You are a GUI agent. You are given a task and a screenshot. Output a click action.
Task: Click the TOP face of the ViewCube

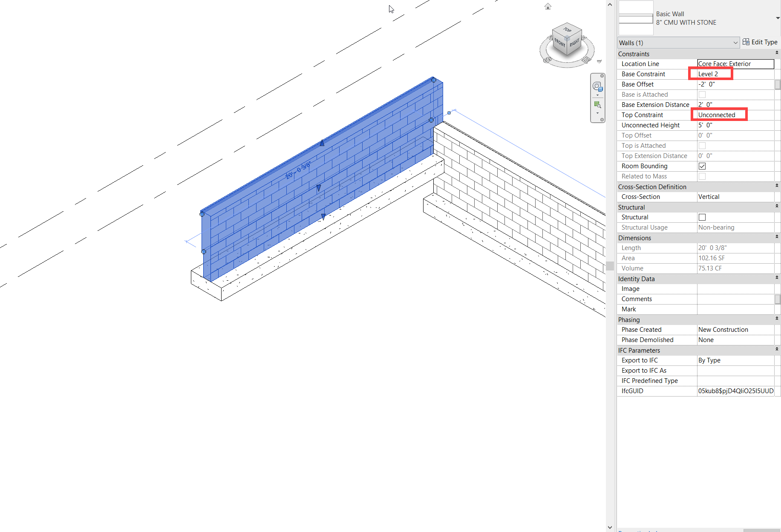[567, 30]
